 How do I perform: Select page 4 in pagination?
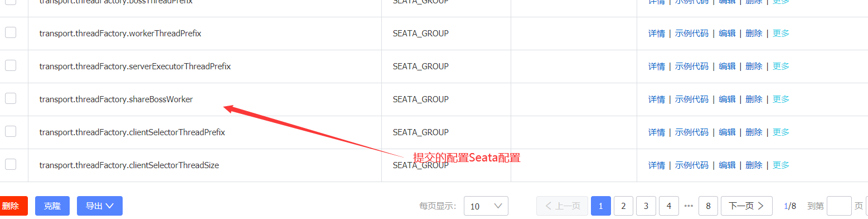click(x=668, y=206)
